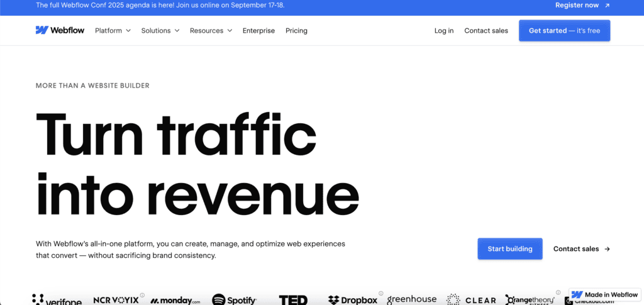Click the CLEAR logo

pyautogui.click(x=471, y=300)
